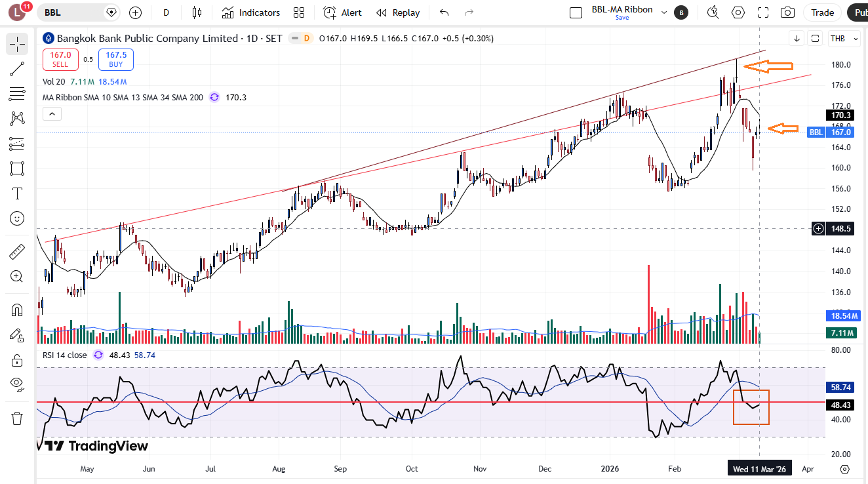Screen dimensions: 868x484
Task: Expand the BBL-MA Ribbon layout menu chevron
Action: point(664,12)
